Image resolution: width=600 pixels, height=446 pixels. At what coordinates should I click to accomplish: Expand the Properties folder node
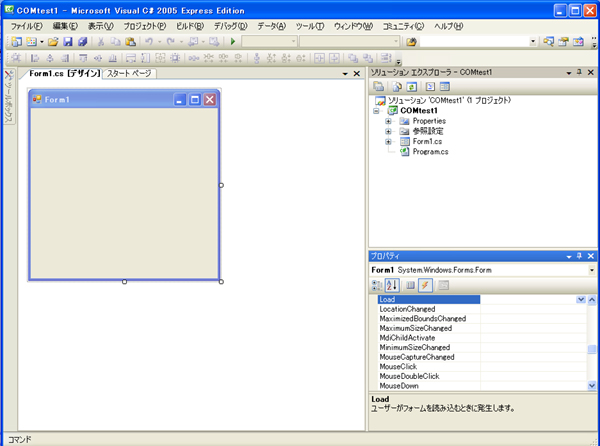388,121
